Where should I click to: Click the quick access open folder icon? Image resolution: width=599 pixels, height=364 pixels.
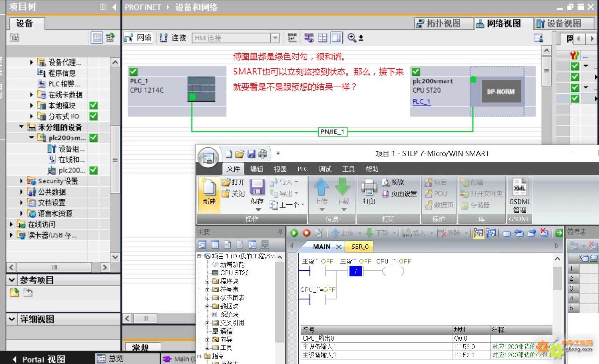point(240,153)
